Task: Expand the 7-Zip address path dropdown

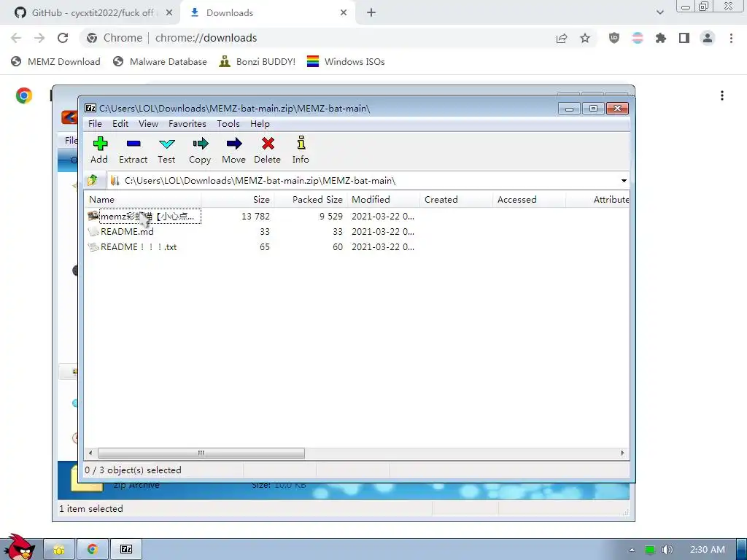Action: [624, 181]
